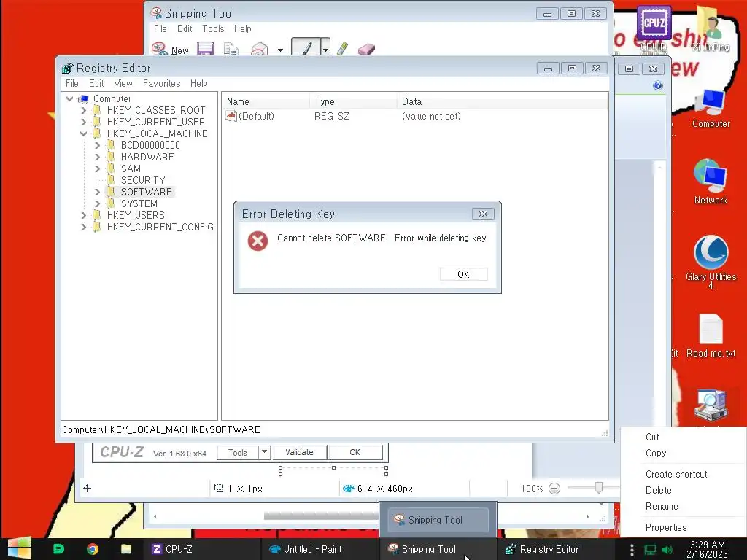Viewport: 747px width, 560px height.
Task: Click OK in the Error Deleting Key dialog
Action: click(463, 274)
